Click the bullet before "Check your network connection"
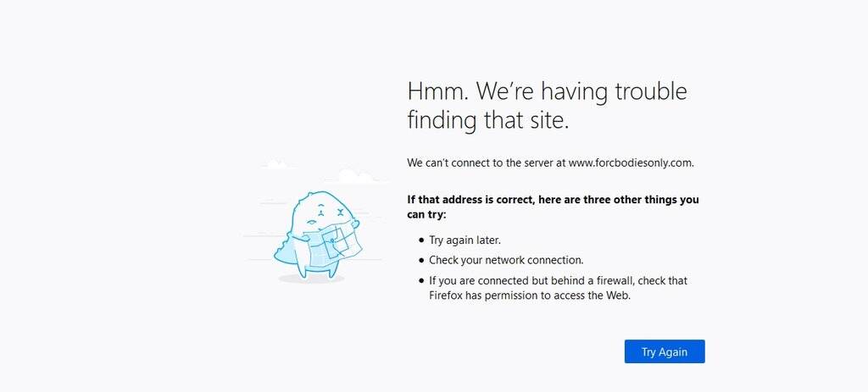Image resolution: width=868 pixels, height=392 pixels. pos(421,260)
